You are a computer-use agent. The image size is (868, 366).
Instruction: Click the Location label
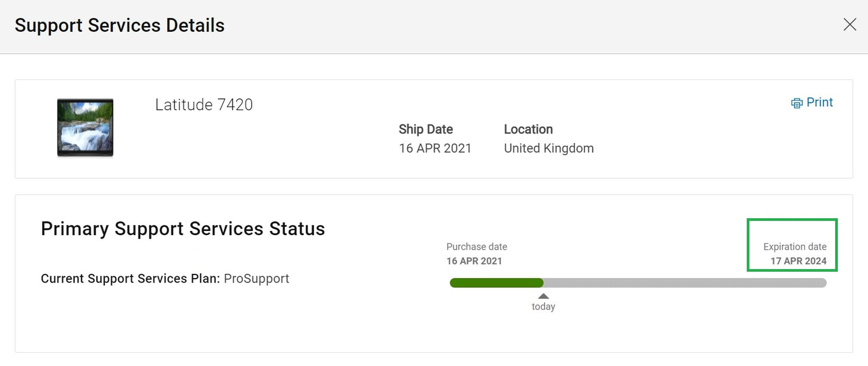click(x=528, y=129)
